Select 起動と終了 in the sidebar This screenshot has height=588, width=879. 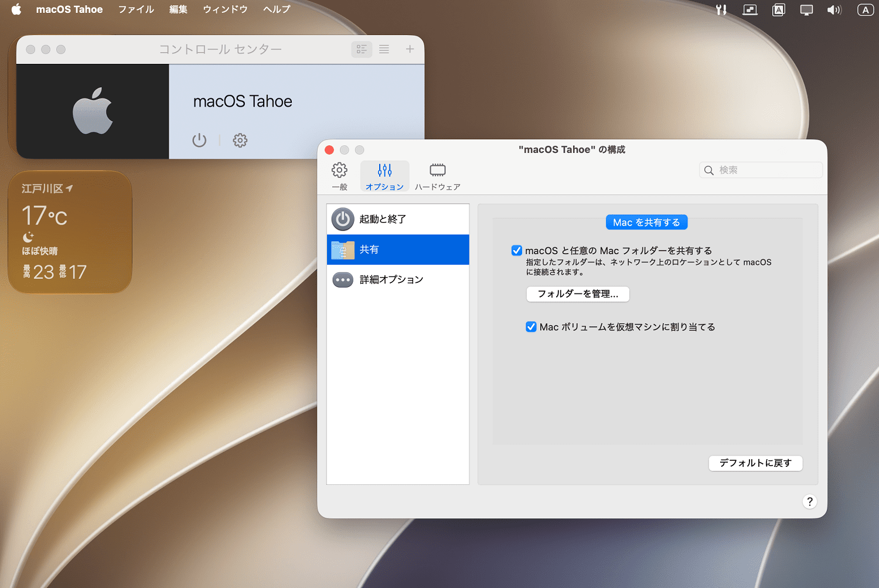tap(398, 219)
